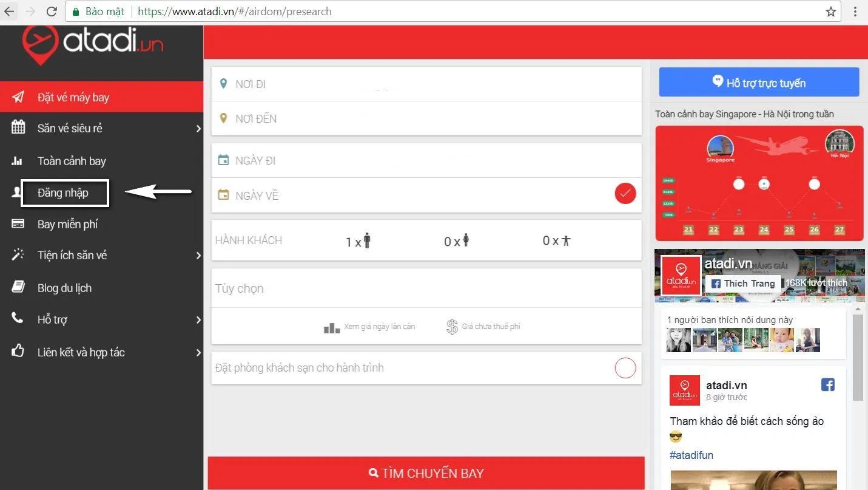868x490 pixels.
Task: Click the 'Tìm chuyến bay' search button
Action: click(x=426, y=473)
